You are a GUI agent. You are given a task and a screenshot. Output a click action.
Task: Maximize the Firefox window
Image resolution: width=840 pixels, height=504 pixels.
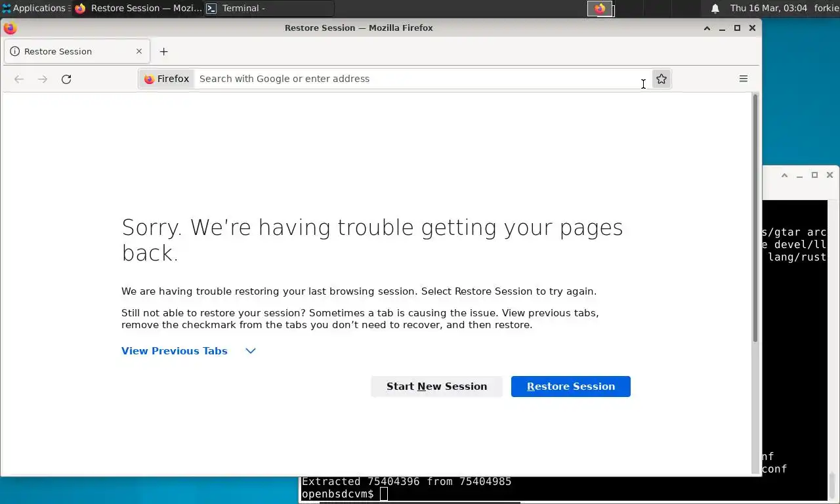[x=737, y=28]
